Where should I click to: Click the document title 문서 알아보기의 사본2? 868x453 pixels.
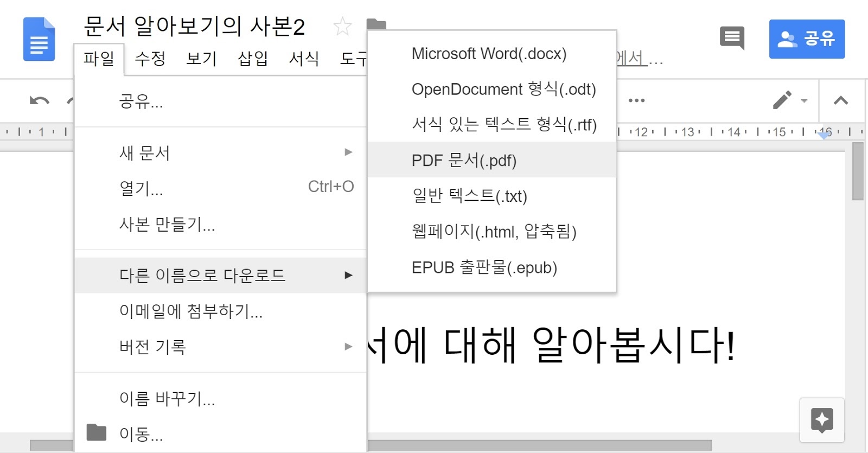[194, 26]
